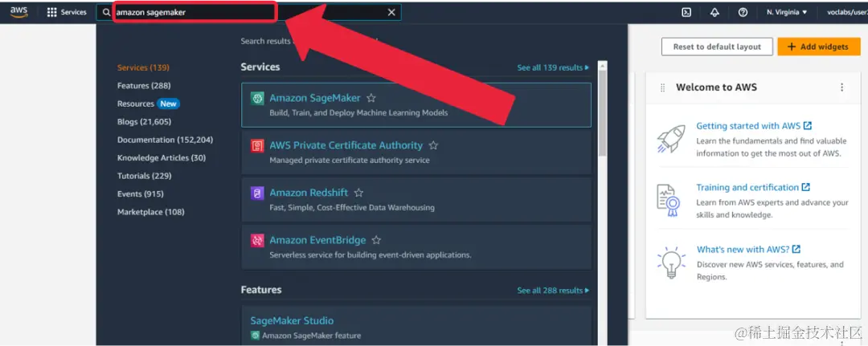Click the SageMaker Studio feature icon
The image size is (868, 346).
click(x=256, y=336)
